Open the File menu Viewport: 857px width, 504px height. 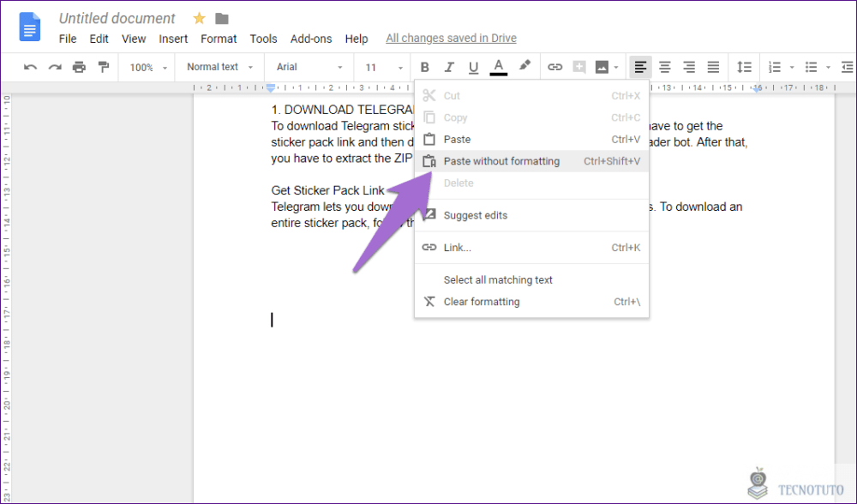[x=68, y=39]
